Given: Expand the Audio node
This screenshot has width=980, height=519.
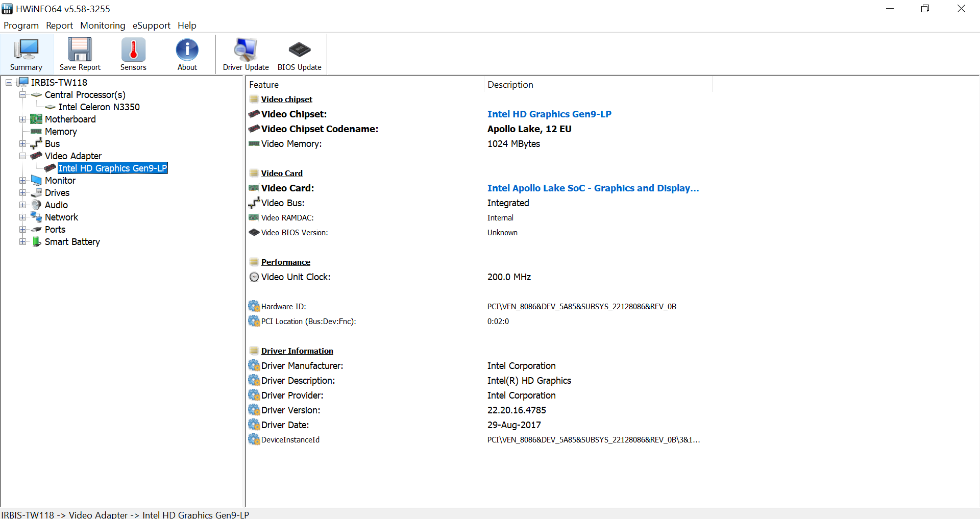Looking at the screenshot, I should tap(23, 205).
